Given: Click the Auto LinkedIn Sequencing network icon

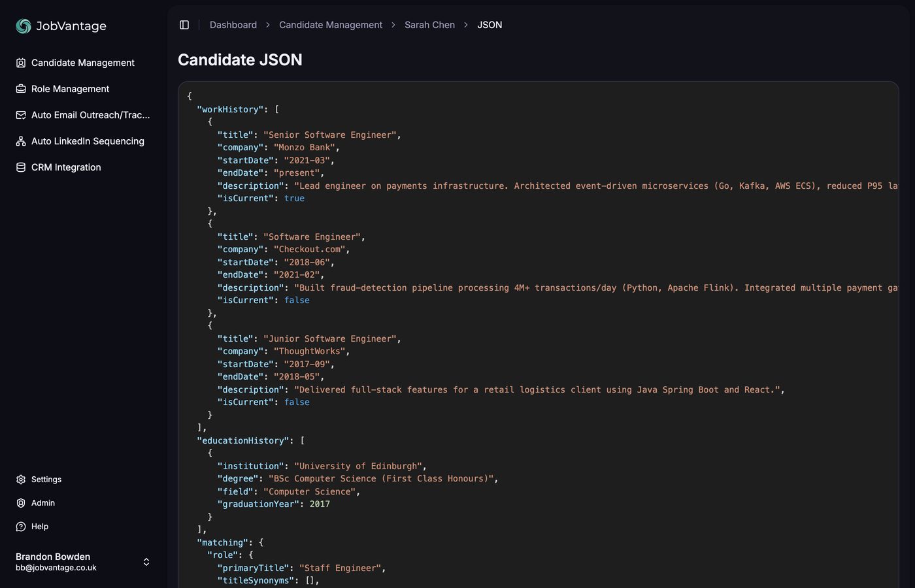Looking at the screenshot, I should [21, 141].
